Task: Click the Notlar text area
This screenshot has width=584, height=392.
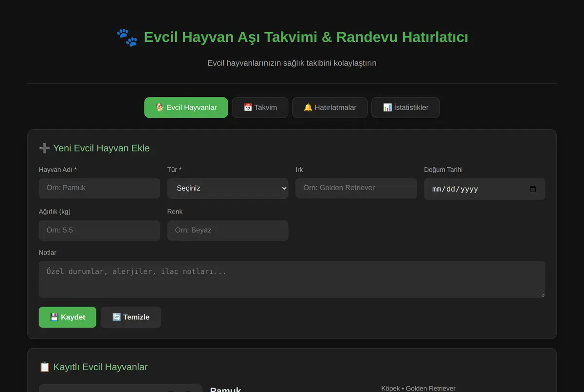Action: (x=292, y=280)
